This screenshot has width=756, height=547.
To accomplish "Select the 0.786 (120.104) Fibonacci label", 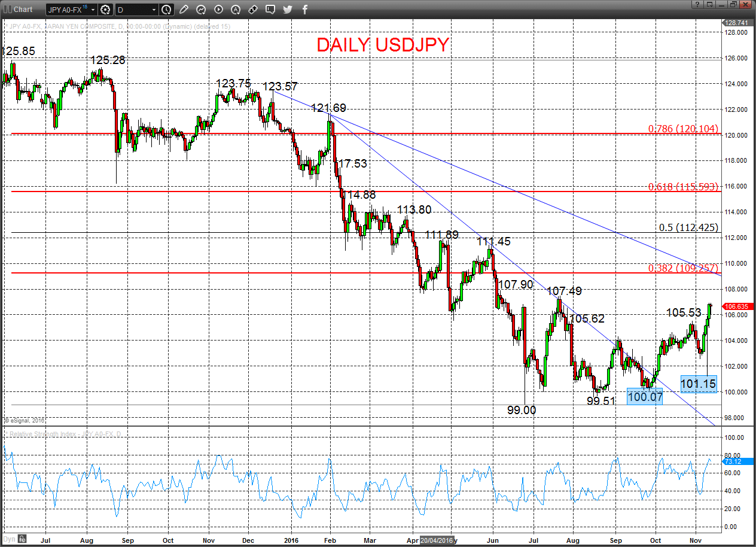I will (682, 129).
